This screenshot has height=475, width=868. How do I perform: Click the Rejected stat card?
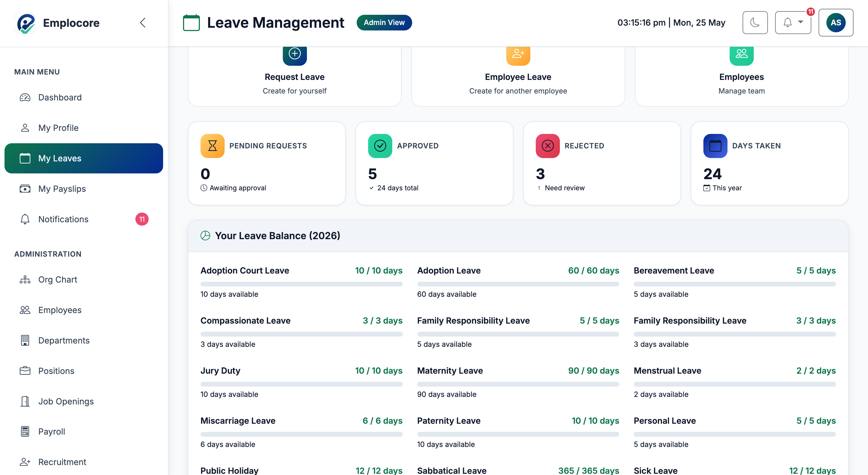602,163
